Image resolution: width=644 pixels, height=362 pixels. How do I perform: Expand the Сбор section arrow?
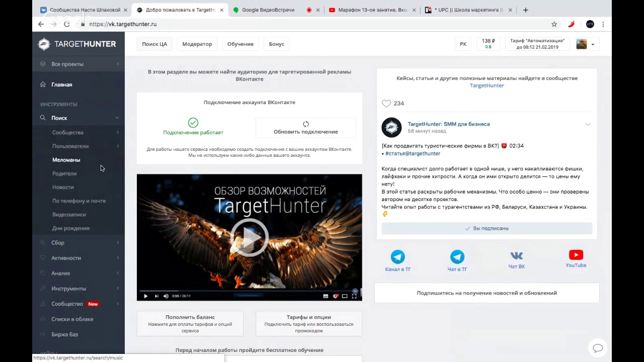click(x=118, y=242)
